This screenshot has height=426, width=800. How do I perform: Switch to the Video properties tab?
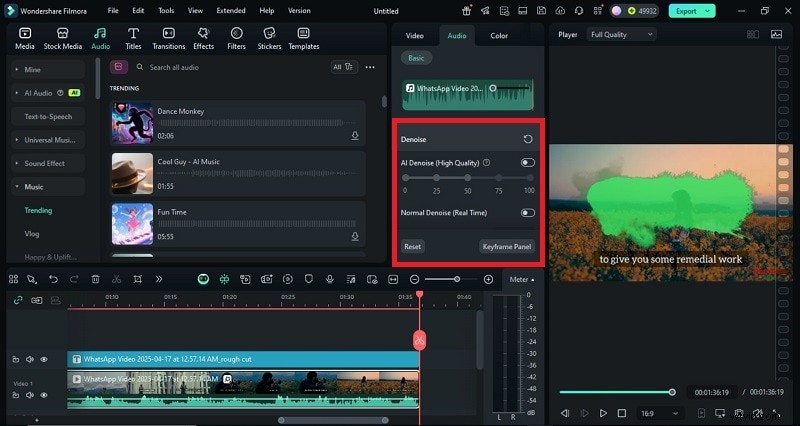[414, 35]
